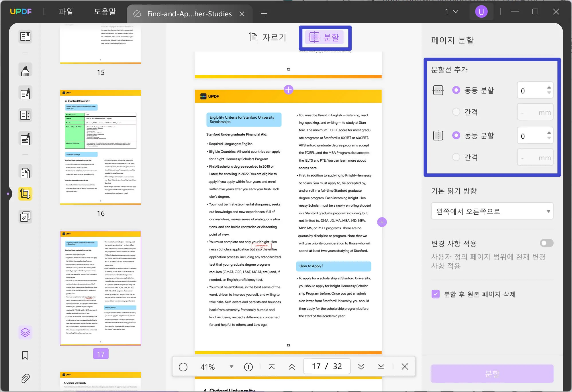Open the window count dropdown showing 1

click(452, 12)
